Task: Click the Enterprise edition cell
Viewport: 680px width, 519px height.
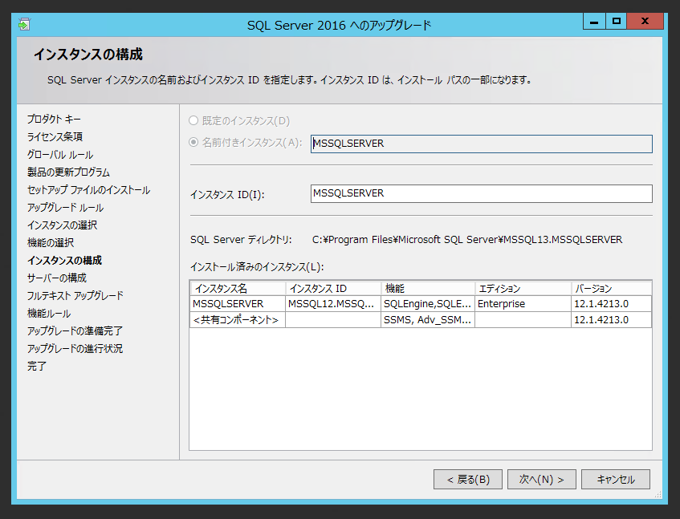Action: (x=523, y=304)
